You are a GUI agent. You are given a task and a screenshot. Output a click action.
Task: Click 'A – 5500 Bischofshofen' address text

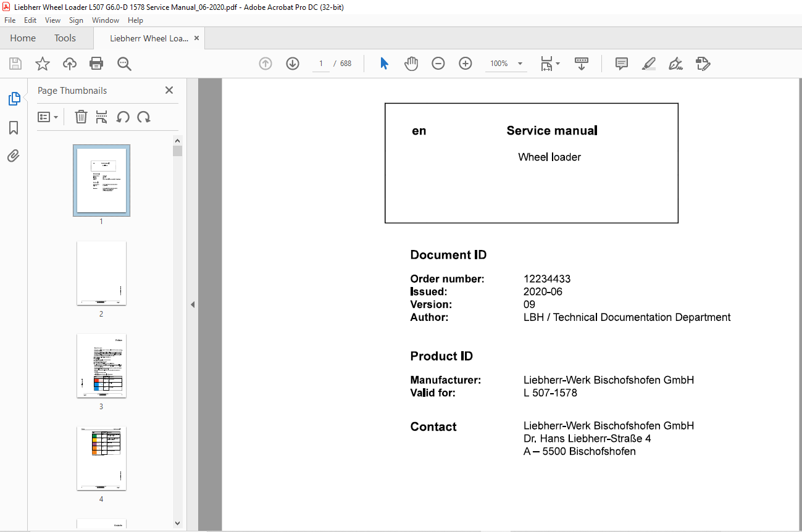pyautogui.click(x=580, y=452)
